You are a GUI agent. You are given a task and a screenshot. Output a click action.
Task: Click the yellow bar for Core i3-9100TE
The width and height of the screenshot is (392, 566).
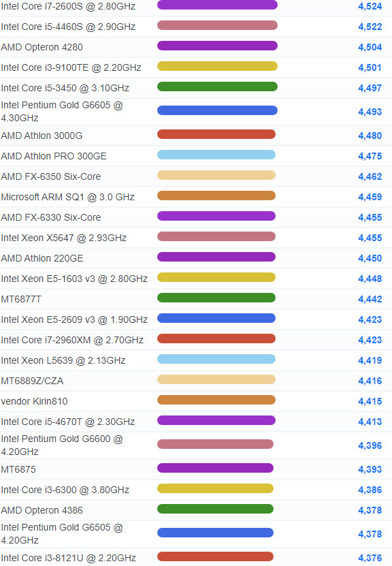click(x=218, y=67)
